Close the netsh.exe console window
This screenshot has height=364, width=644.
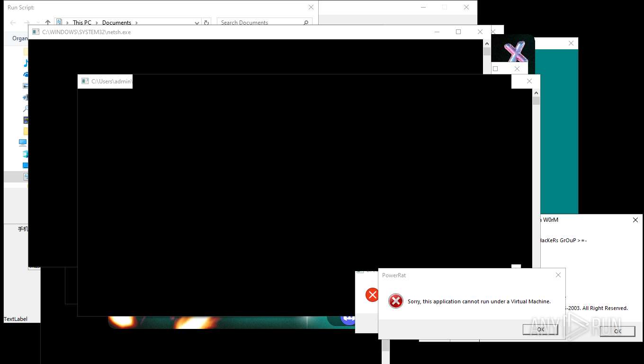click(x=480, y=32)
